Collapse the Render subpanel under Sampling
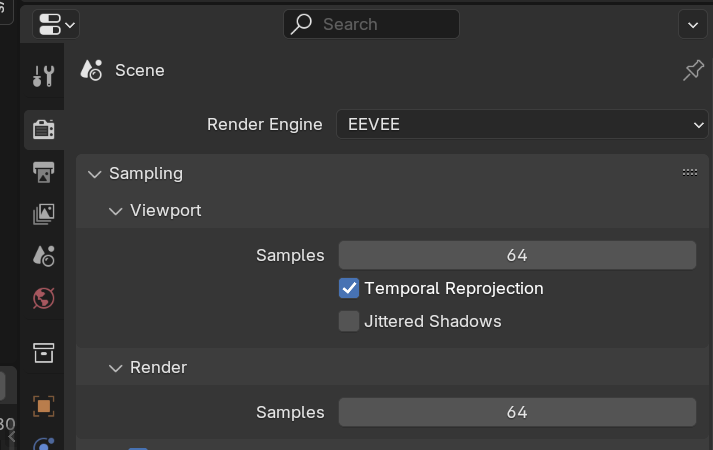The height and width of the screenshot is (450, 713). point(116,367)
